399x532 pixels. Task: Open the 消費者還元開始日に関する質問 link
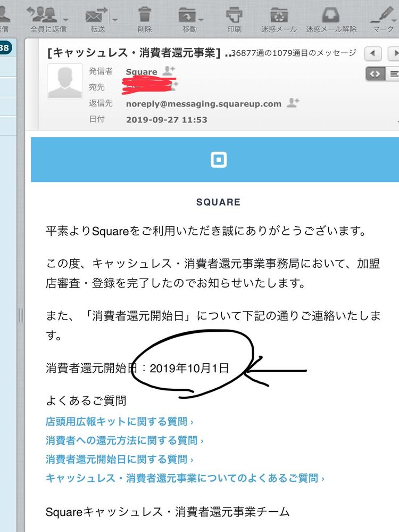pyautogui.click(x=119, y=460)
